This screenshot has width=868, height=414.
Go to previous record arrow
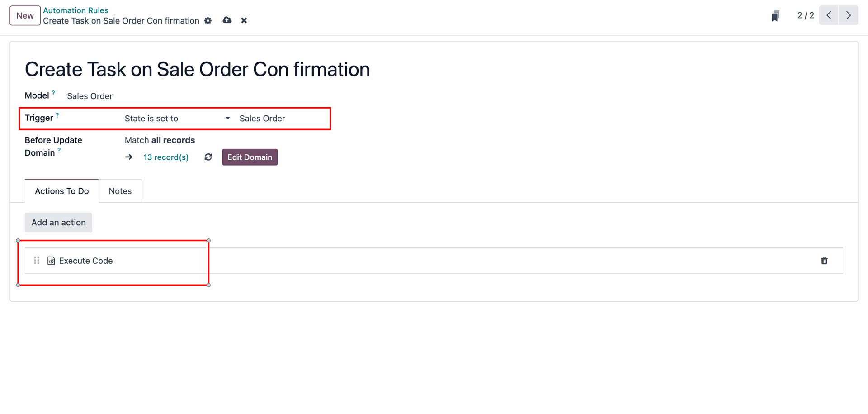[x=829, y=15]
